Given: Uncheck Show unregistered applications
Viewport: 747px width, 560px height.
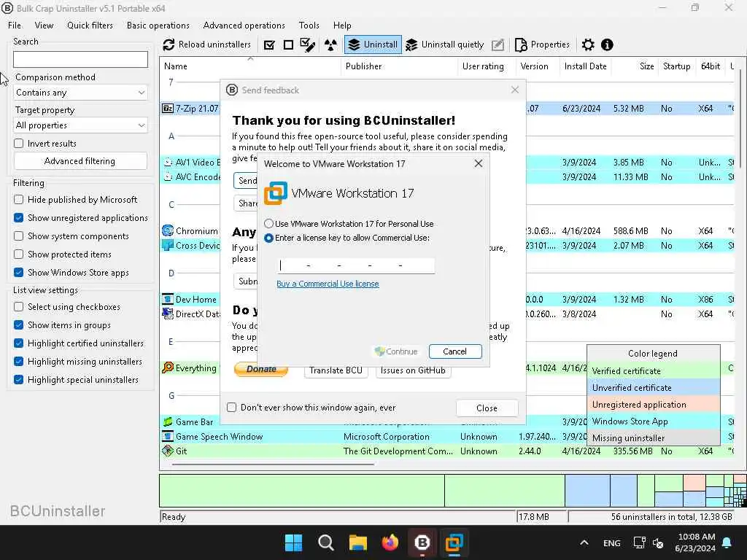Looking at the screenshot, I should pyautogui.click(x=18, y=217).
